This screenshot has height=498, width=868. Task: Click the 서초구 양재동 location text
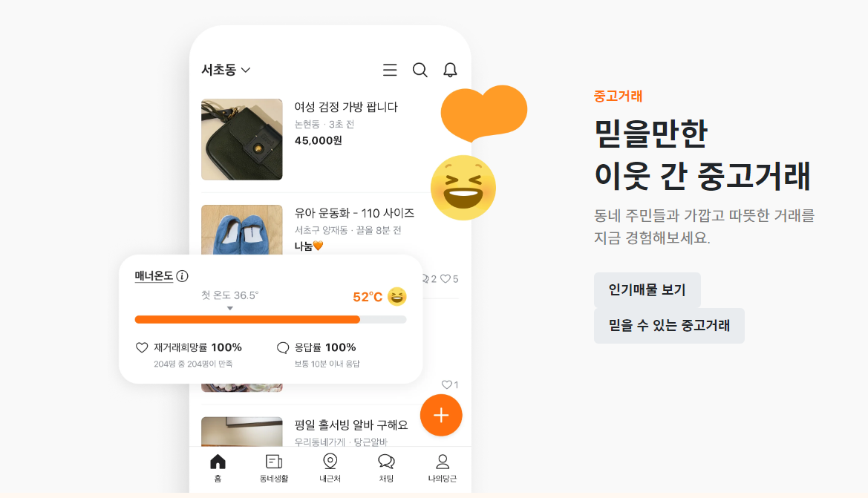click(321, 230)
